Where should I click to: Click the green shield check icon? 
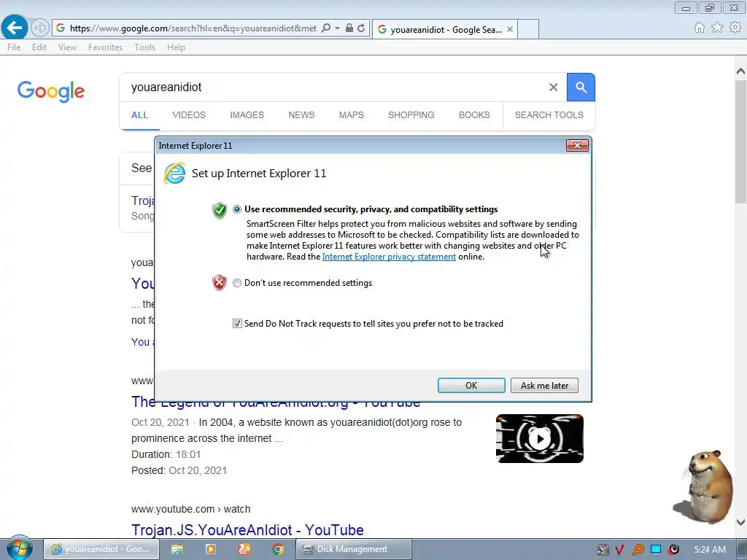pyautogui.click(x=219, y=210)
